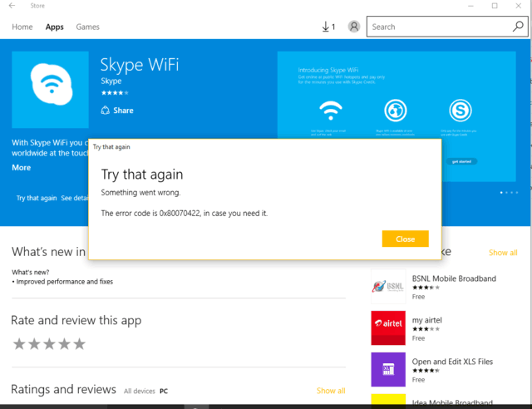Open the BSNL Mobile Broadband app icon

(387, 287)
